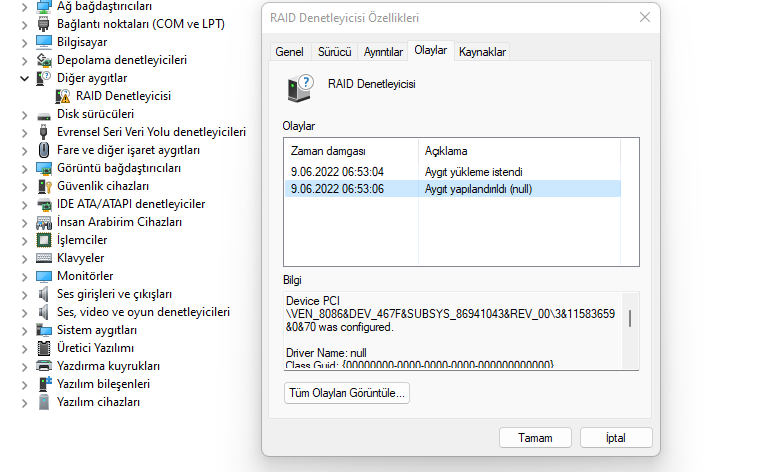
Task: Click the İşlemciler processor icon
Action: tap(44, 240)
